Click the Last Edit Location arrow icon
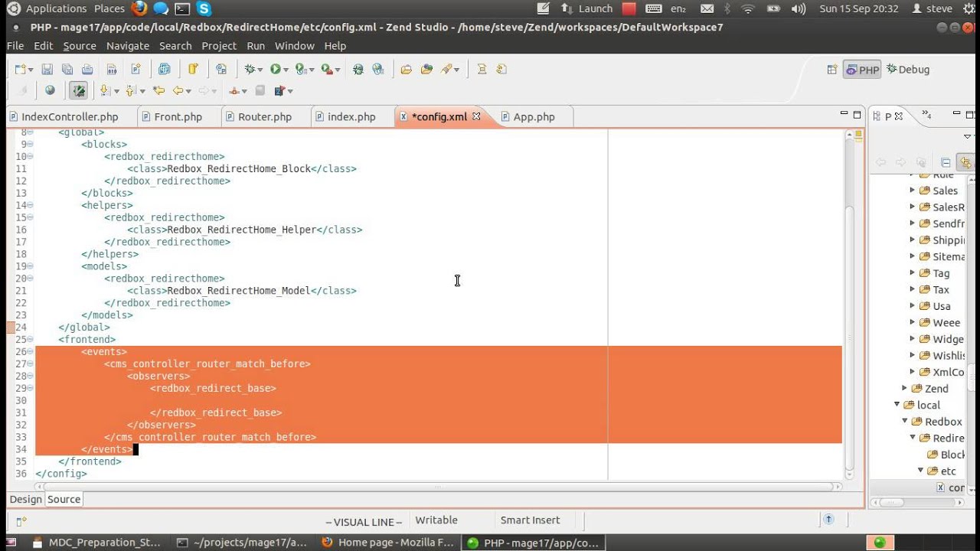The image size is (980, 551). pyautogui.click(x=158, y=90)
